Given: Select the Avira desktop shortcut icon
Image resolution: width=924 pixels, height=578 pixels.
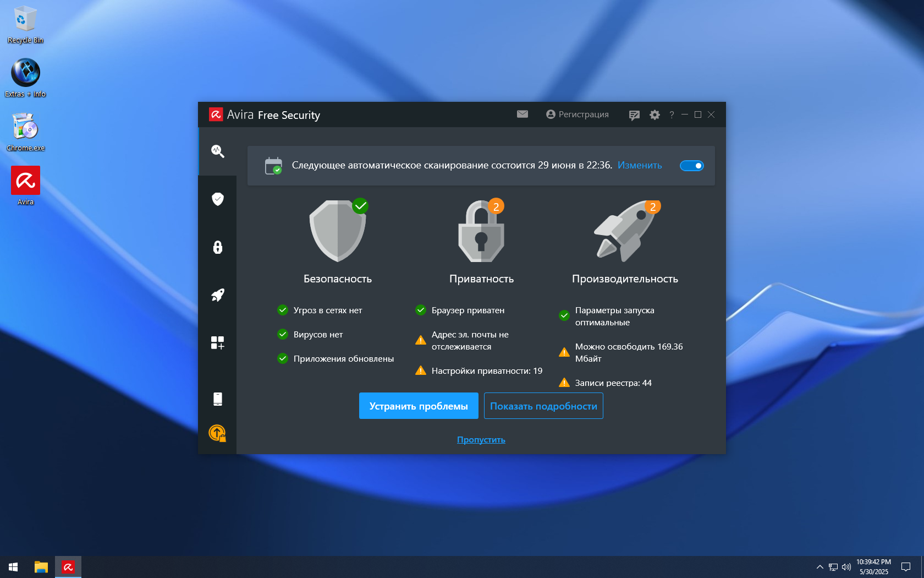Looking at the screenshot, I should click(25, 186).
